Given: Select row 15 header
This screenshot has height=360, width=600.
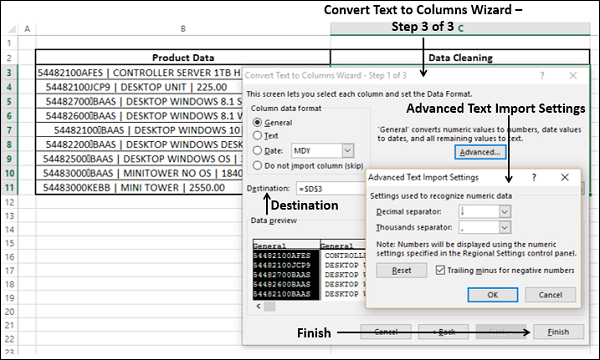Looking at the screenshot, I should pyautogui.click(x=9, y=243).
